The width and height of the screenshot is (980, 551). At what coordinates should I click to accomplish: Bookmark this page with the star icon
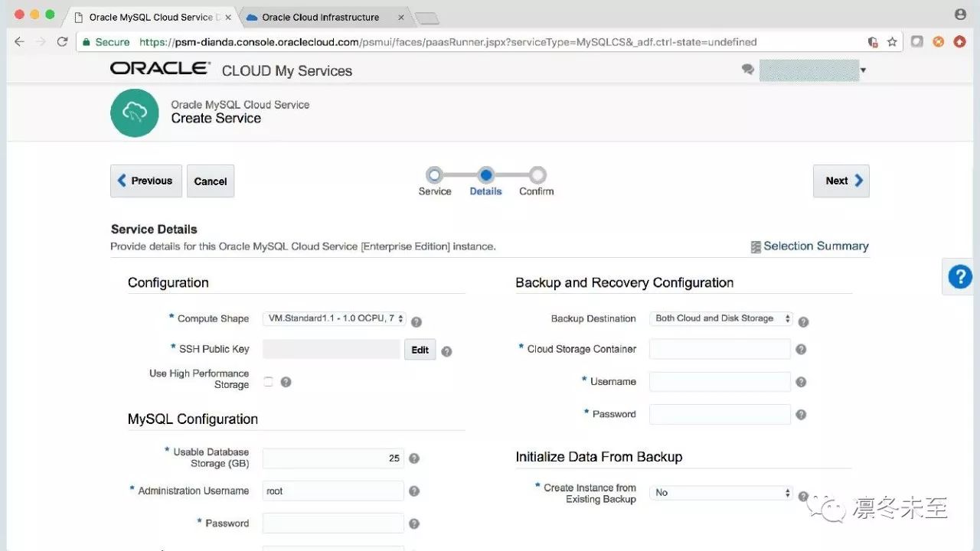click(892, 42)
